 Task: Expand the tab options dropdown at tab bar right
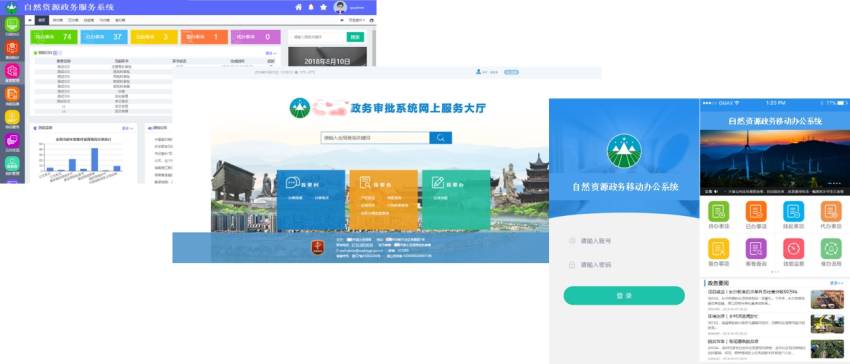pyautogui.click(x=356, y=20)
